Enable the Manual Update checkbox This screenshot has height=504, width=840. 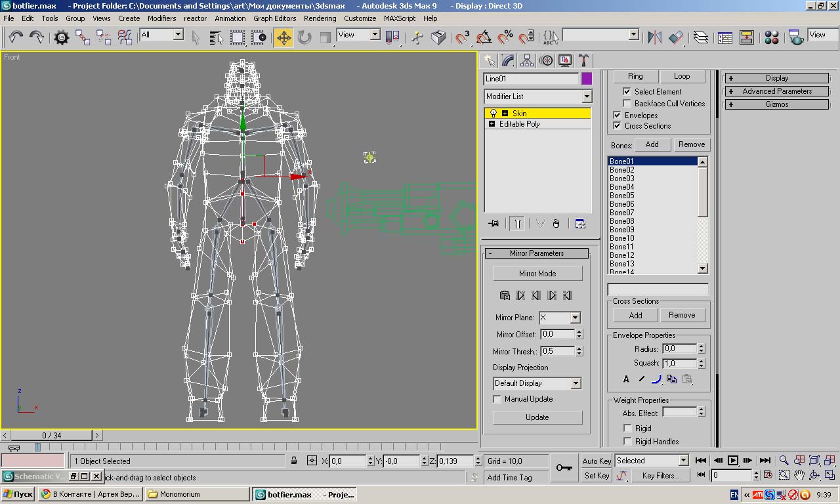point(497,399)
